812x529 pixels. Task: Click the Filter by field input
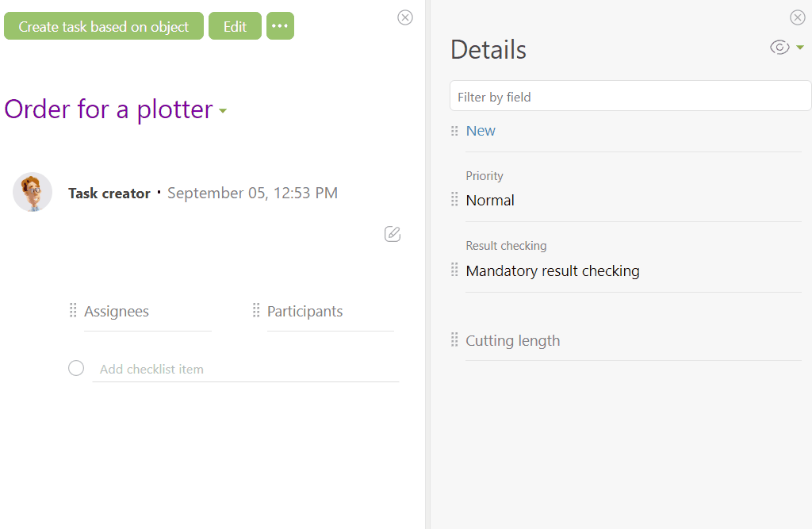630,96
